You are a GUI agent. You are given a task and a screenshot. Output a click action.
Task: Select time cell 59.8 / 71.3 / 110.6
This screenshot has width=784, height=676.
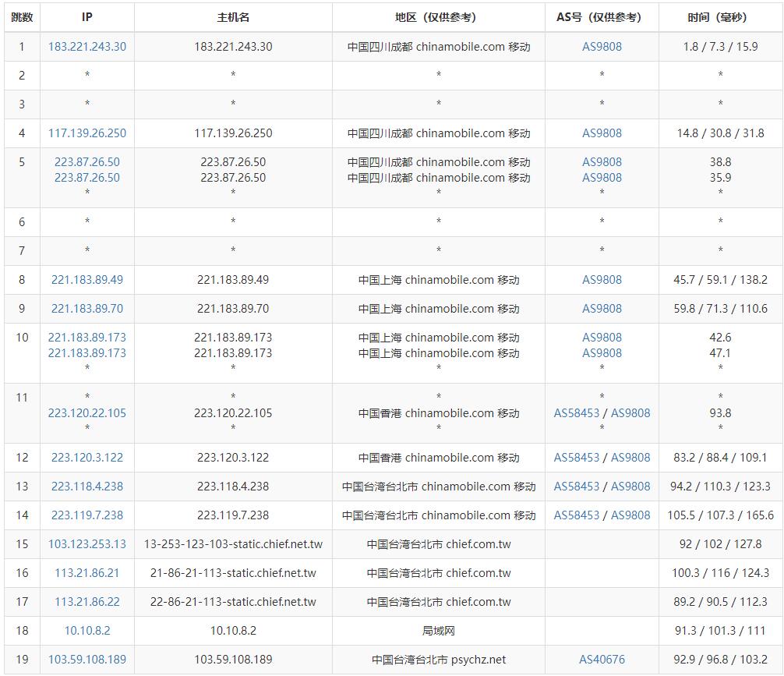(x=721, y=309)
